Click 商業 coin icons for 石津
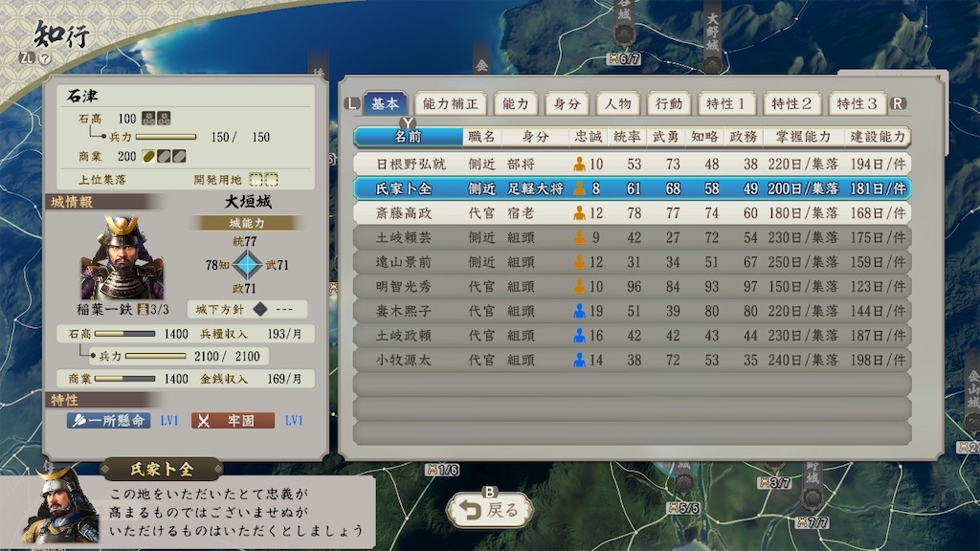Viewport: 980px width, 551px height. pyautogui.click(x=164, y=156)
